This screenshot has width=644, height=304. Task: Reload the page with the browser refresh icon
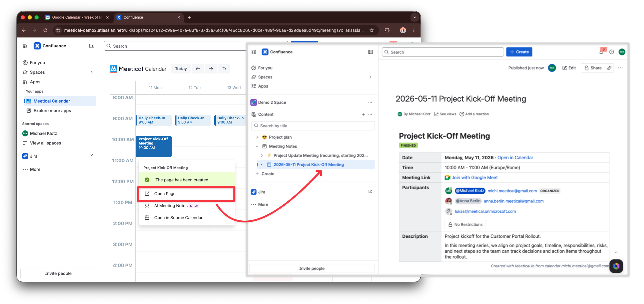pyautogui.click(x=45, y=30)
